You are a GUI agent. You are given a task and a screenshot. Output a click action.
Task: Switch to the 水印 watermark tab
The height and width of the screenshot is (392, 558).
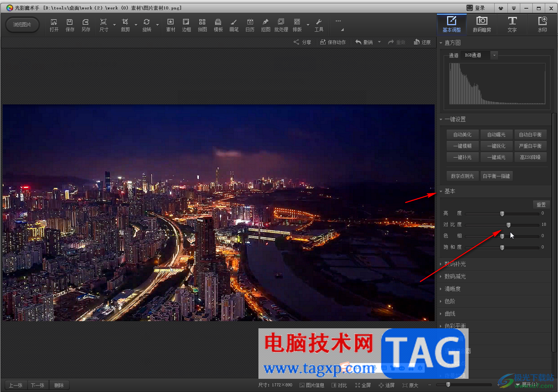tap(542, 24)
